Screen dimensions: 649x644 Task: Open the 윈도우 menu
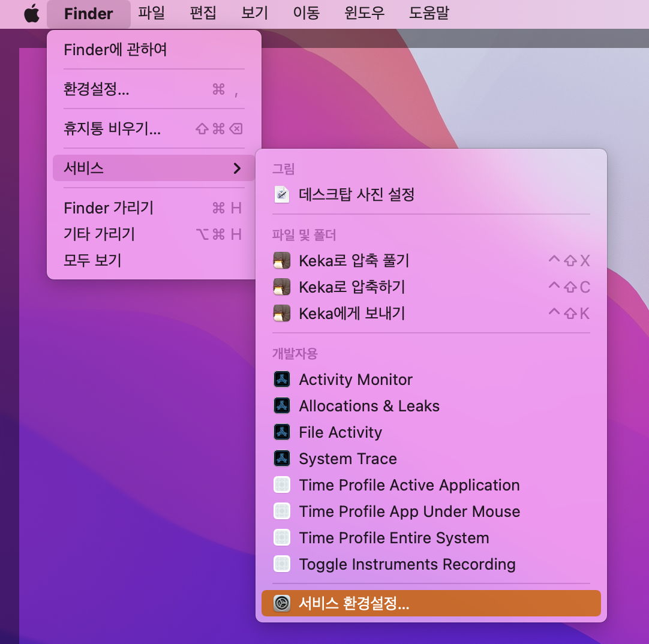[365, 13]
